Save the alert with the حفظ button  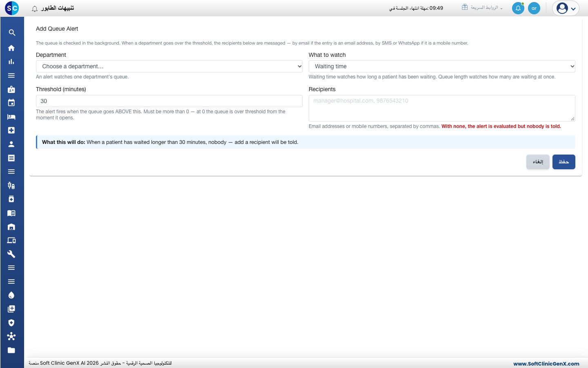[x=564, y=162]
